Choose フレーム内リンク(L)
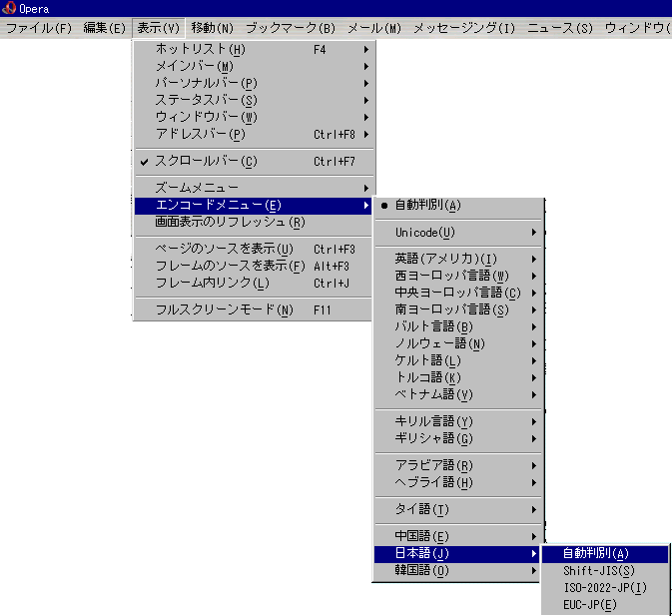 point(253,284)
